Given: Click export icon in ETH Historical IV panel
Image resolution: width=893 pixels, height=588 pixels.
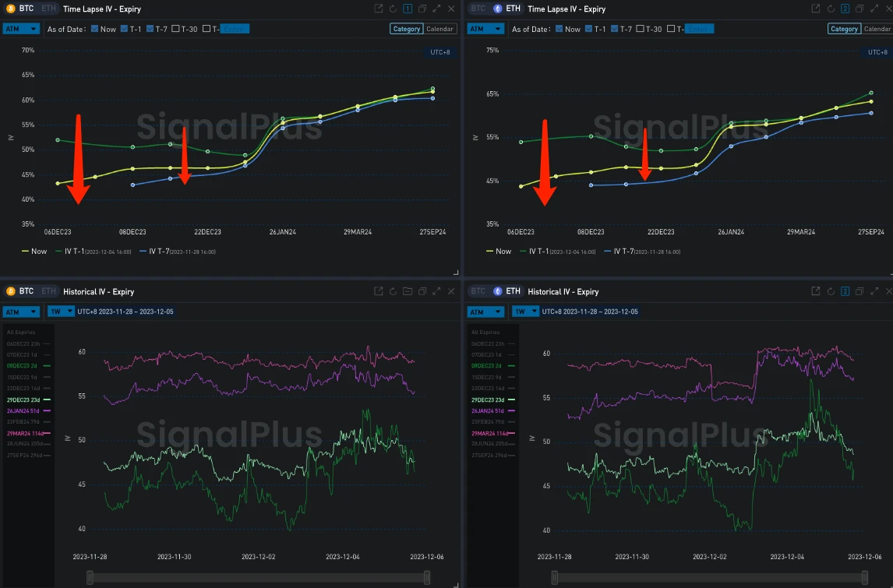Looking at the screenshot, I should tap(815, 291).
